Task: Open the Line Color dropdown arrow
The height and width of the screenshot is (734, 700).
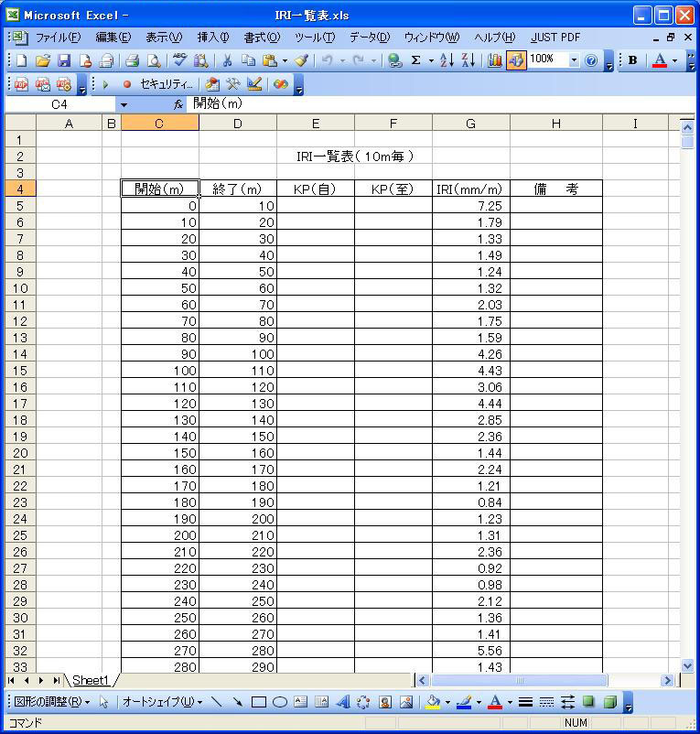Action: [x=479, y=702]
